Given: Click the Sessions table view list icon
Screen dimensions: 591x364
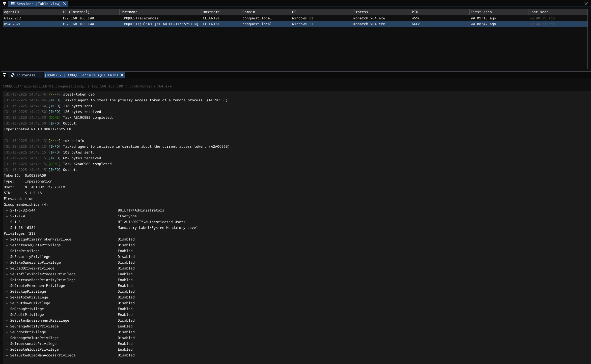Looking at the screenshot, I should [x=13, y=4].
